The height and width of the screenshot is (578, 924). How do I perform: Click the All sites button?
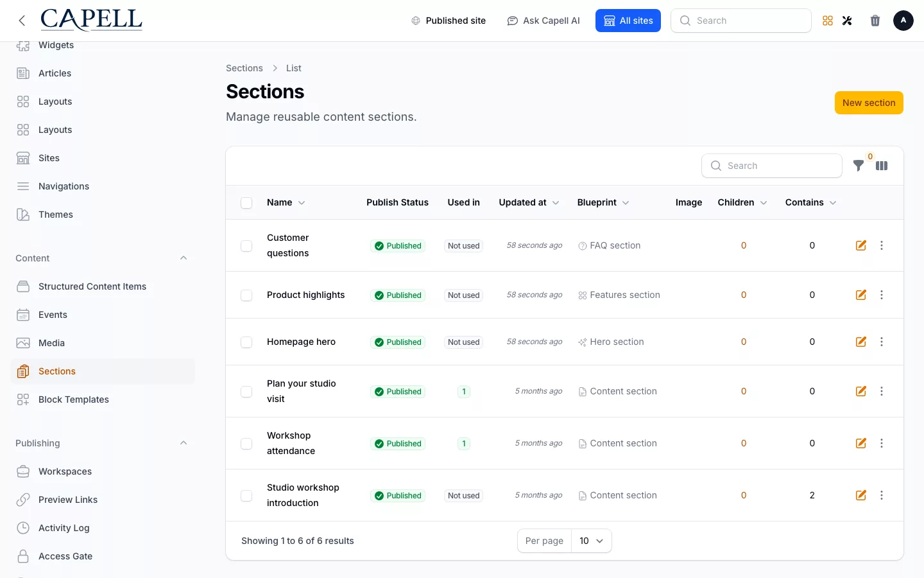click(628, 21)
